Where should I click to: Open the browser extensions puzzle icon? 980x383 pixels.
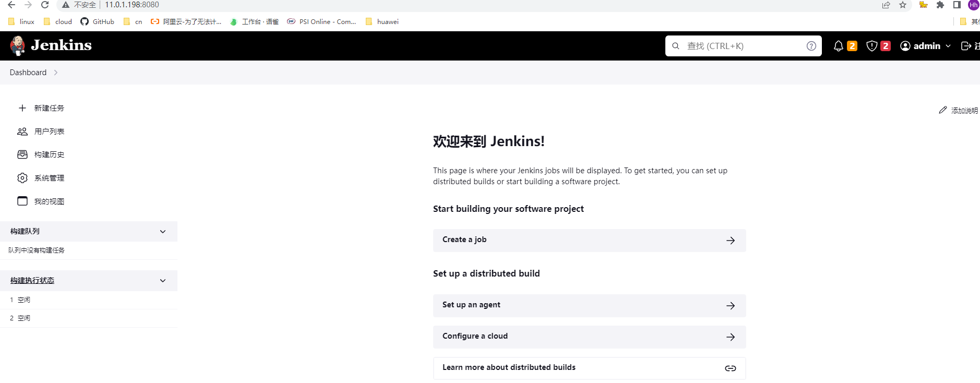tap(940, 5)
